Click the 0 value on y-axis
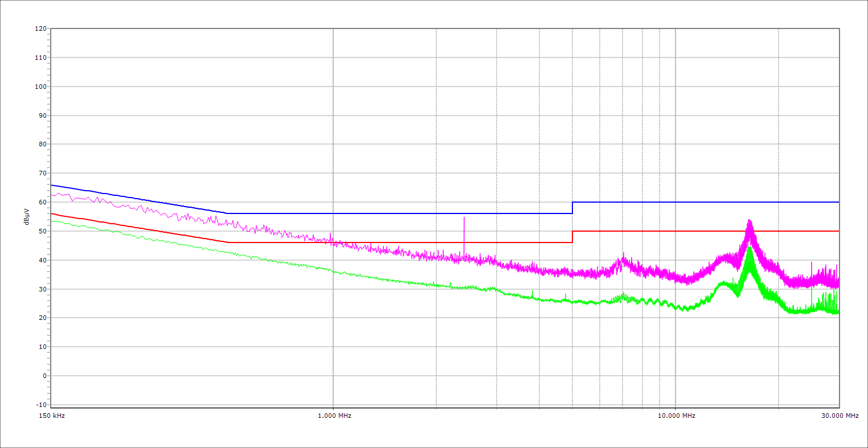The height and width of the screenshot is (448, 868). pyautogui.click(x=44, y=376)
